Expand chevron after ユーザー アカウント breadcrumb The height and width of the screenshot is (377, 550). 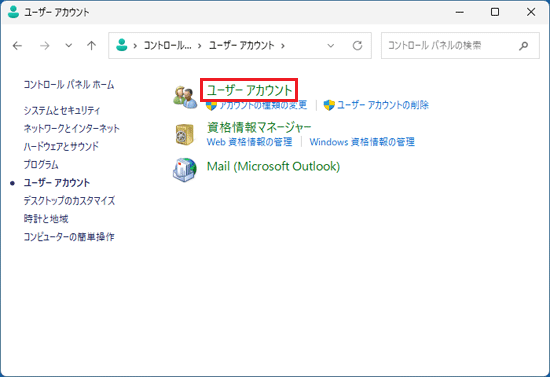(283, 46)
